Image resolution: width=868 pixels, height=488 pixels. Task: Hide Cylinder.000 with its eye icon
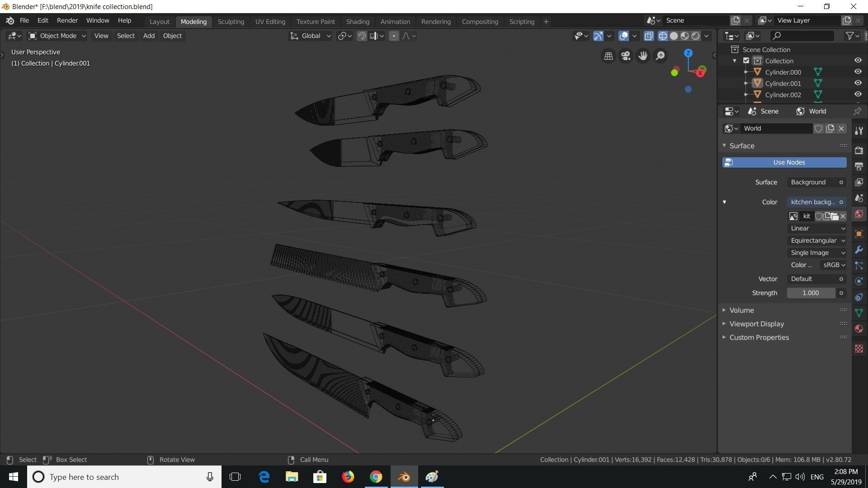858,72
